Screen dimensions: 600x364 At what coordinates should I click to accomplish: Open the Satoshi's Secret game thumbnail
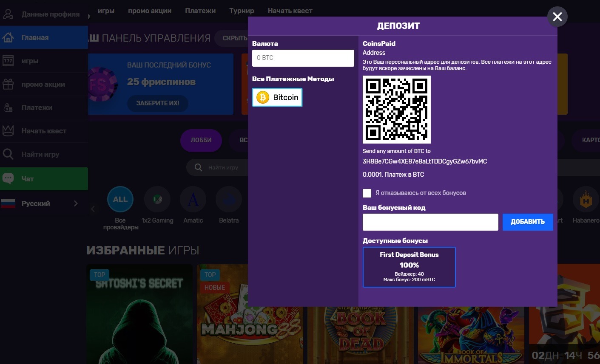[139, 314]
